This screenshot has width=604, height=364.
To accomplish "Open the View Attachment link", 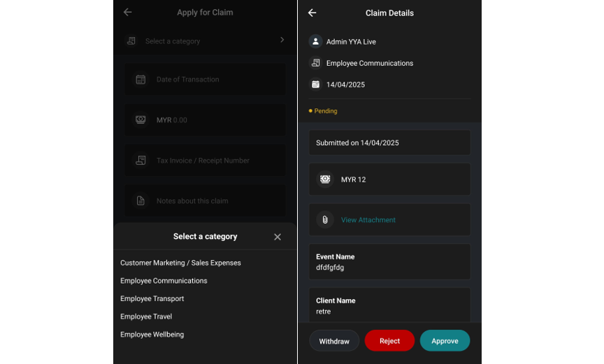I will coord(368,220).
